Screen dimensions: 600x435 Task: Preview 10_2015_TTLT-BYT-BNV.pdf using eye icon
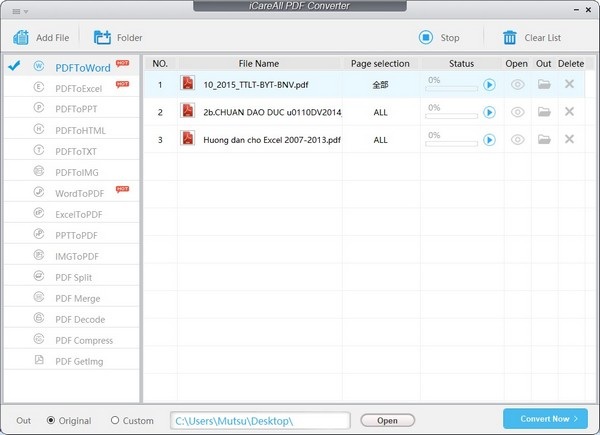pos(518,84)
